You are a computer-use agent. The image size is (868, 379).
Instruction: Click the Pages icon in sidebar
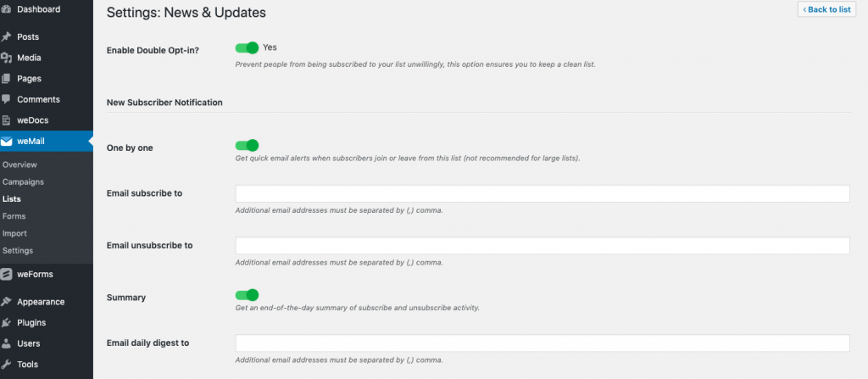click(x=6, y=79)
